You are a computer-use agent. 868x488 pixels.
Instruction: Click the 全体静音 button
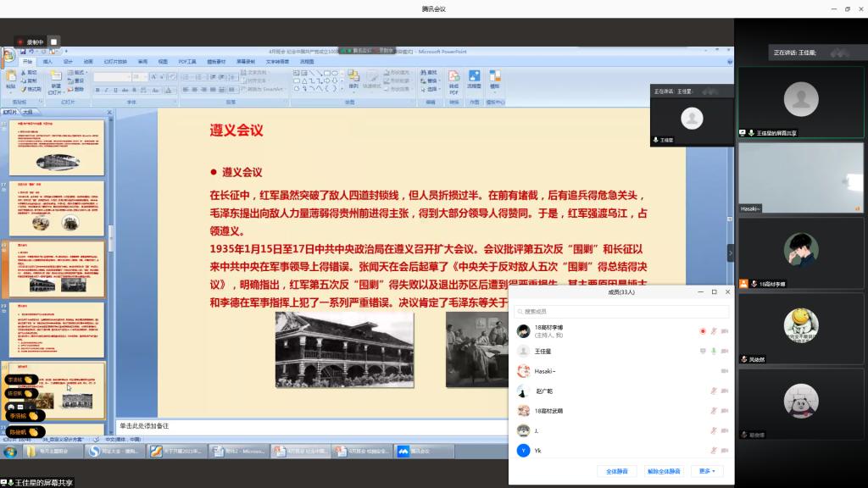click(x=615, y=471)
